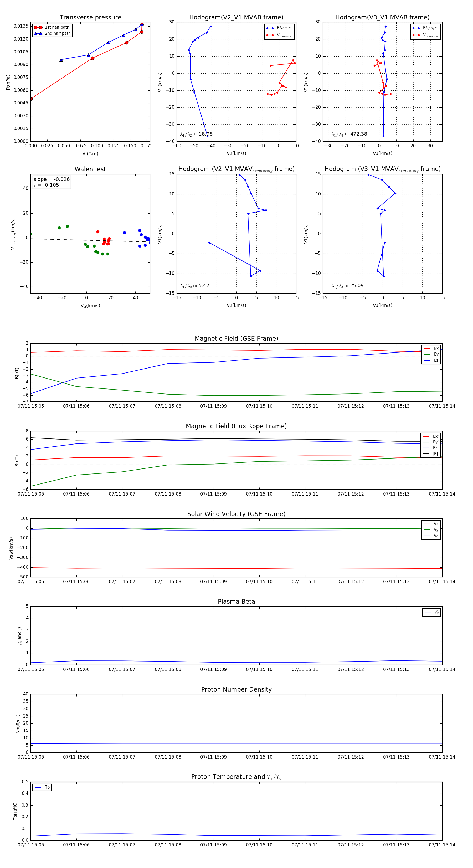Select the "Tp" legend entry
This screenshot has height=868, width=473.
point(42,788)
